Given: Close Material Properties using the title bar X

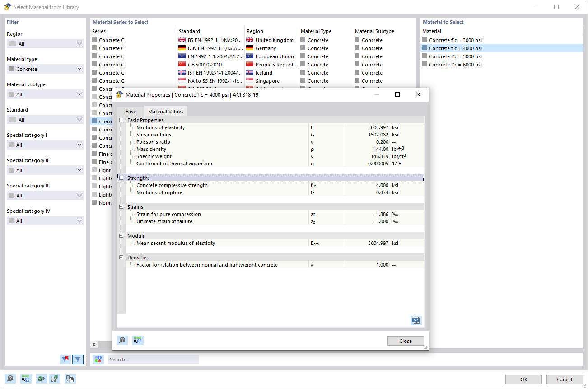Looking at the screenshot, I should click(x=418, y=94).
